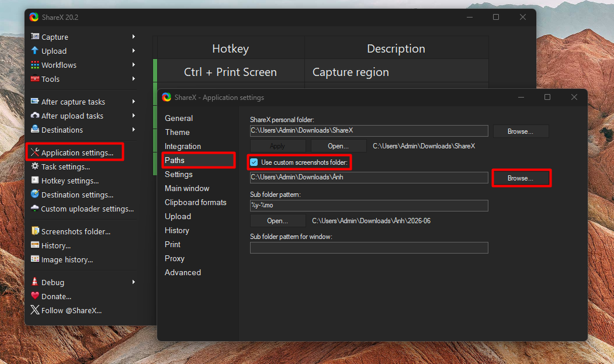Click the Debug traffic cone icon

[x=35, y=282]
